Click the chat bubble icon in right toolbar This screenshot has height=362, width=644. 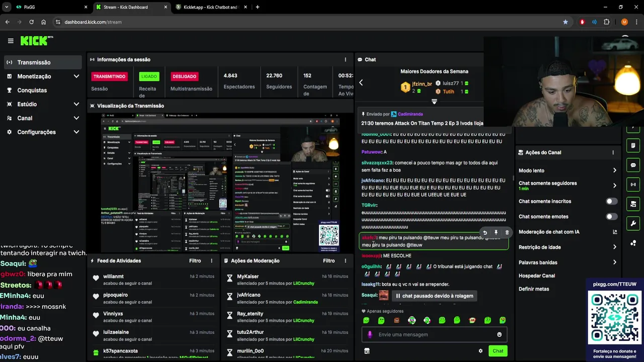click(x=633, y=165)
